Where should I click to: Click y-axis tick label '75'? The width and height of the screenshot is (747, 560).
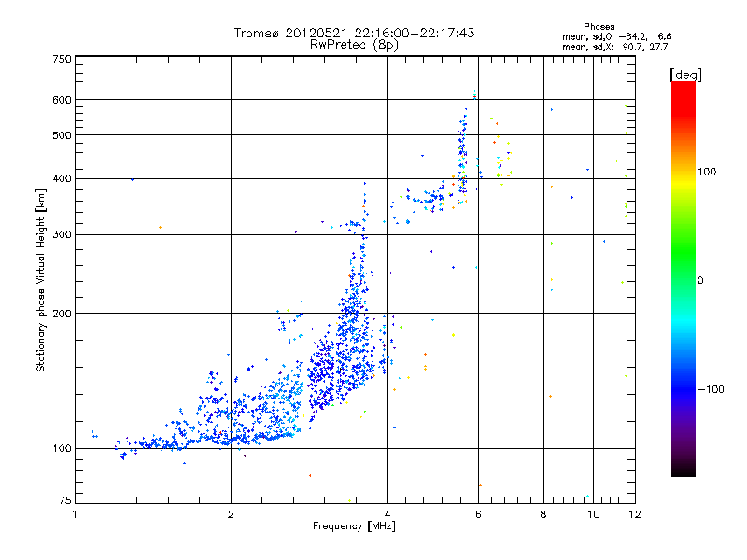coord(65,500)
